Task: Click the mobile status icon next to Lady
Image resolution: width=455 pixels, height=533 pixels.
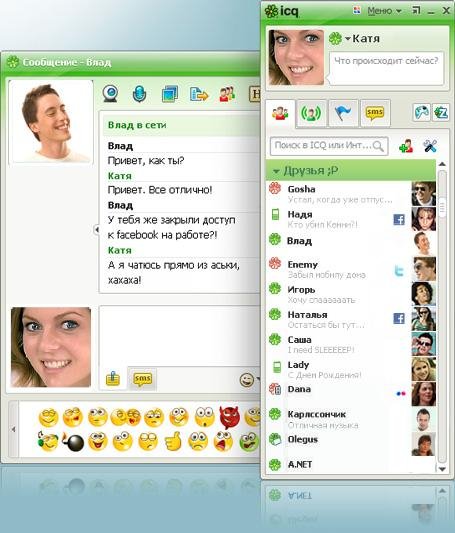Action: (277, 367)
